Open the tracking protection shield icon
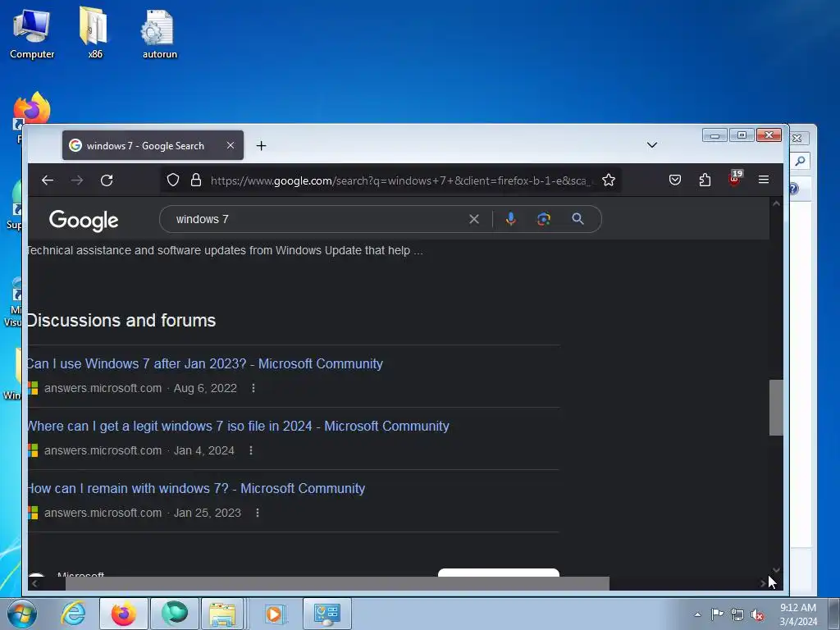840x630 pixels. click(172, 180)
